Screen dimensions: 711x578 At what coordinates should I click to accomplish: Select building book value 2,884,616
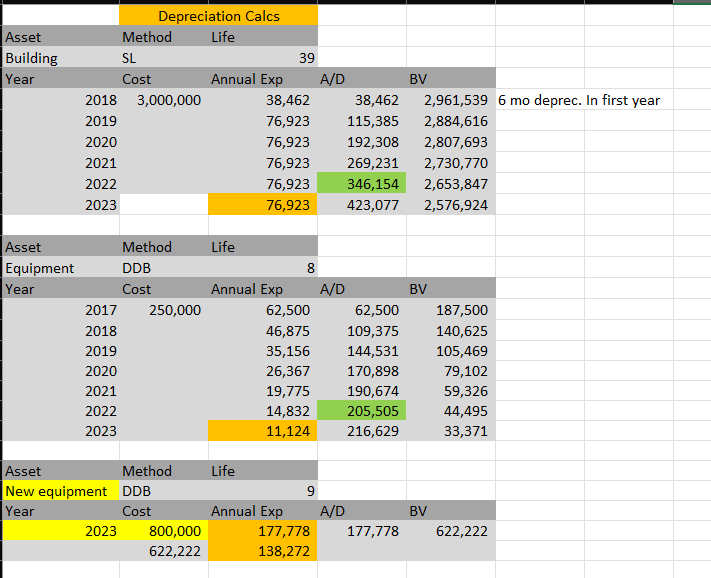[451, 121]
